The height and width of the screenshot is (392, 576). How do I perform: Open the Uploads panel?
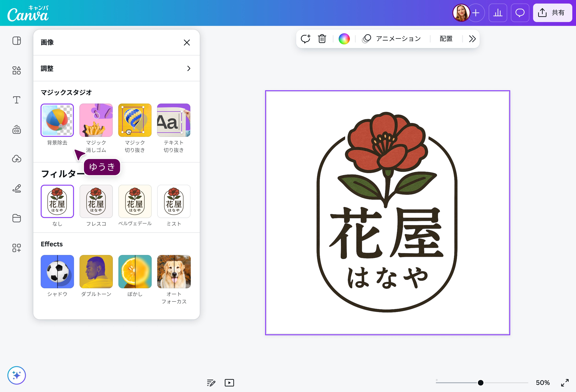pos(16,159)
